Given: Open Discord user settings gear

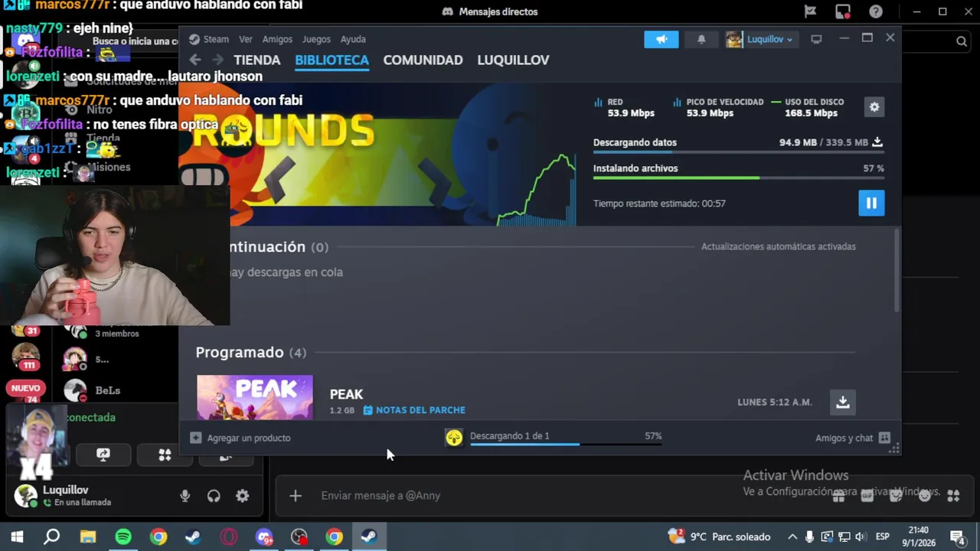Looking at the screenshot, I should pos(242,496).
